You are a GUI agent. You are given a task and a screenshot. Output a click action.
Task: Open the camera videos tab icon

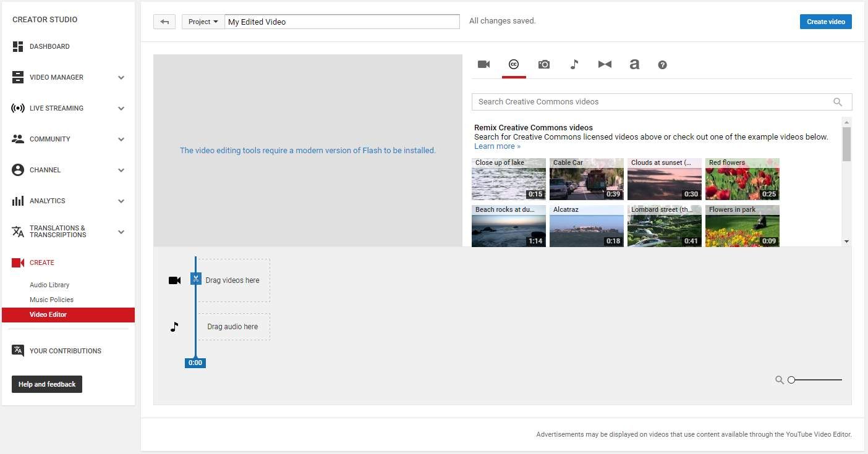click(x=483, y=65)
